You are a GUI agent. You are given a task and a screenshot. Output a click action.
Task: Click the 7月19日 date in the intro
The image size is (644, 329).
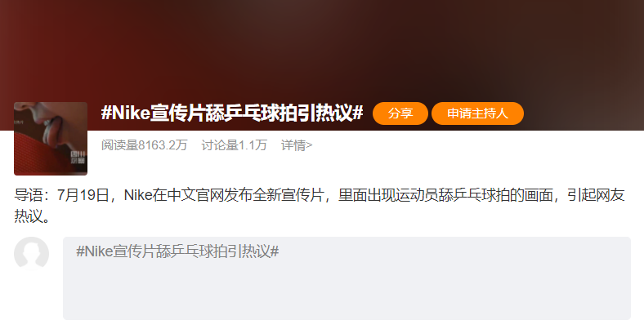pos(83,195)
